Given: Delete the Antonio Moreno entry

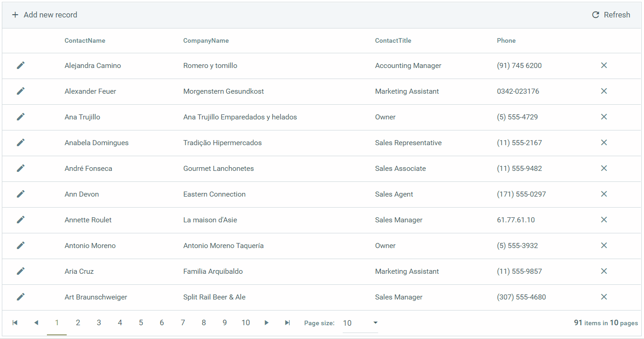Looking at the screenshot, I should 604,245.
